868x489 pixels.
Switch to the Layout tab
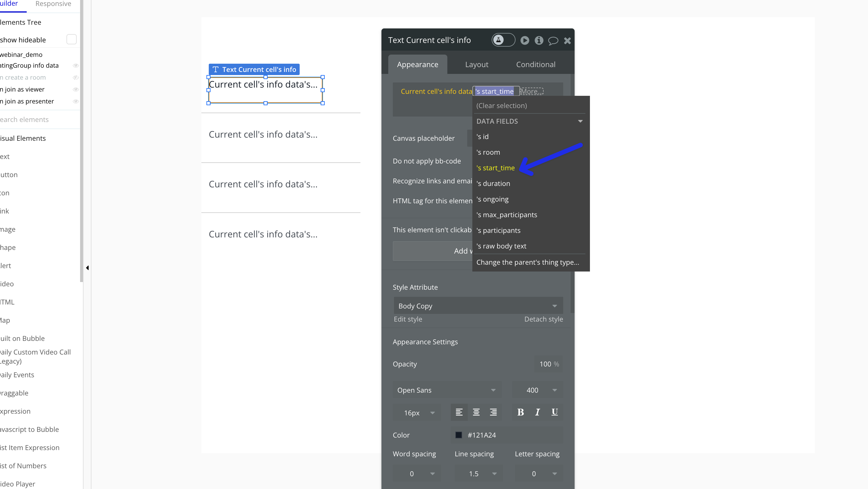point(476,65)
